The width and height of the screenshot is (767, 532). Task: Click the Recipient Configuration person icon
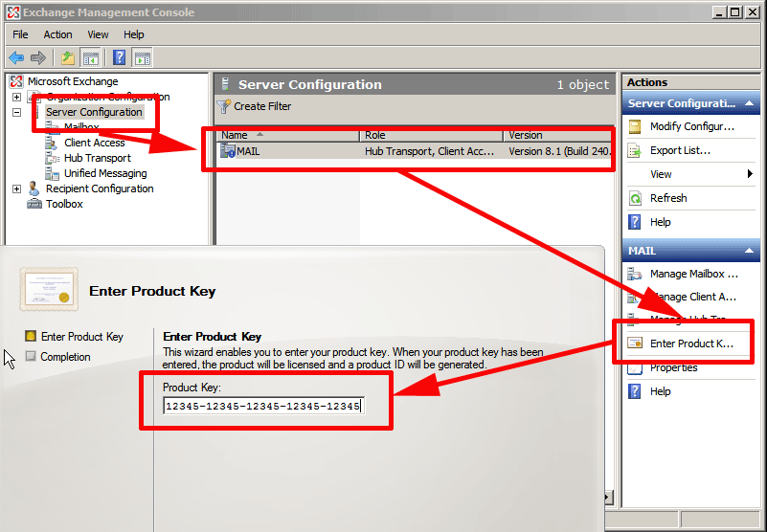[x=34, y=188]
